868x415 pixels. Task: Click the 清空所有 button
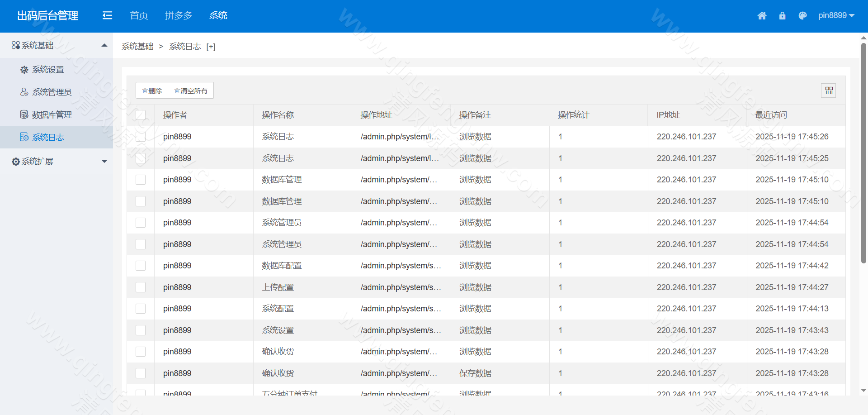(191, 91)
